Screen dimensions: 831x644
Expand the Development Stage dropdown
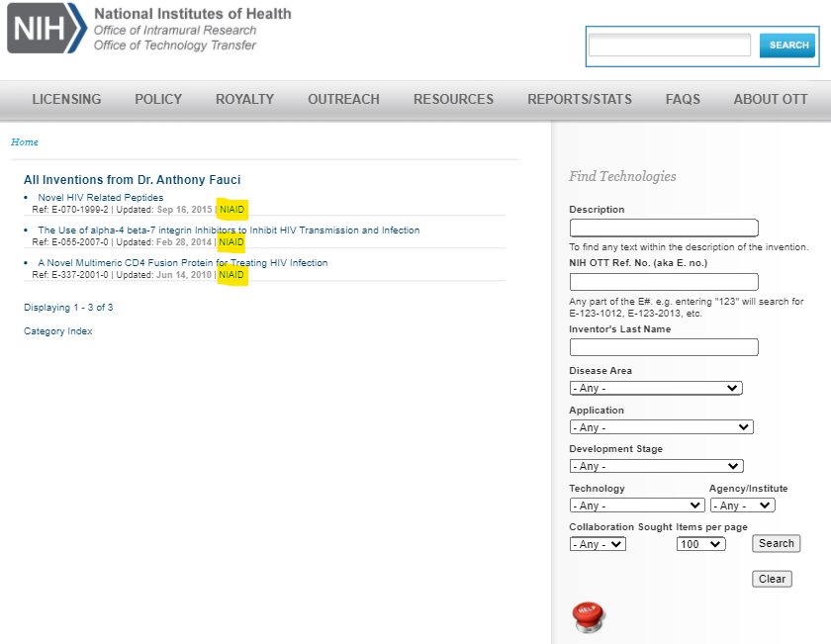tap(656, 466)
